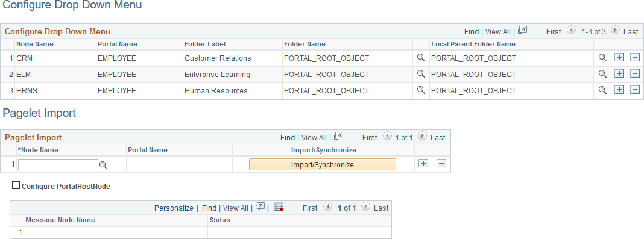Screen dimensions: 644x239
Task: Delete the ELM row
Action: (x=635, y=74)
